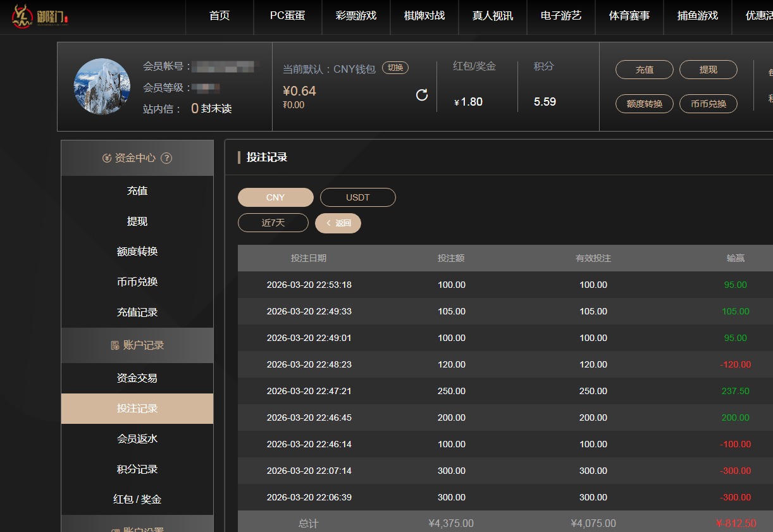Click the 充值 button

(644, 70)
